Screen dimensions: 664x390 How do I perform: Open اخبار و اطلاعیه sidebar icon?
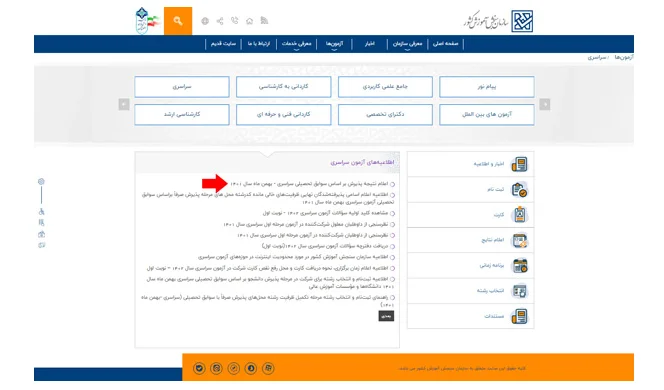[x=520, y=164]
